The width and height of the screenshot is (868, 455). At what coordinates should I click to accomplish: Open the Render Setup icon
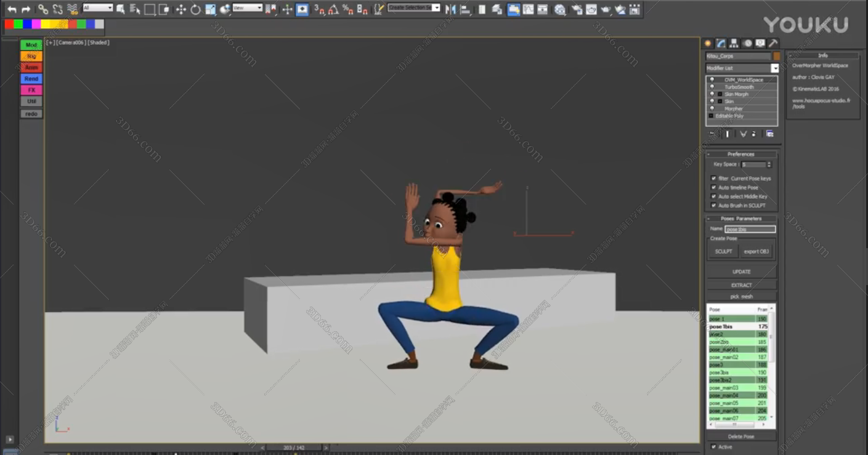(577, 9)
